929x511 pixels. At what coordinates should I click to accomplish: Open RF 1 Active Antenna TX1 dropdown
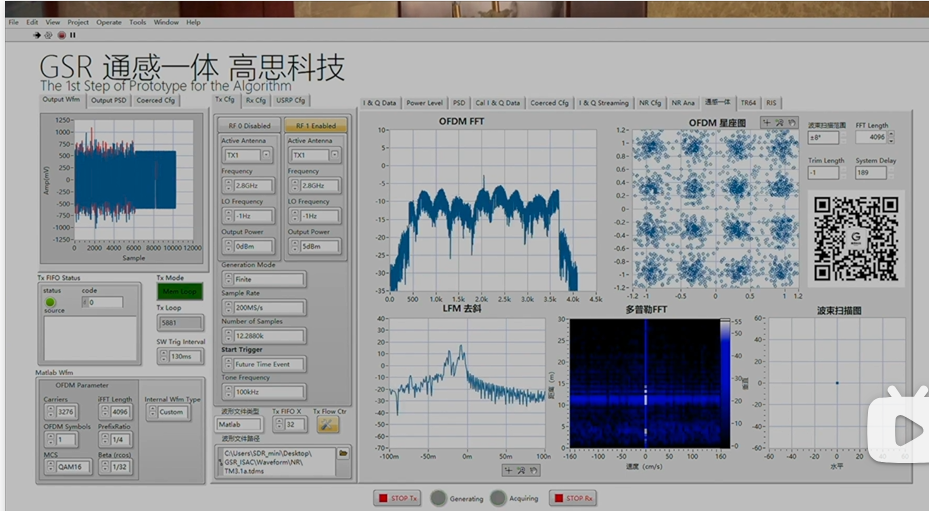pyautogui.click(x=334, y=155)
